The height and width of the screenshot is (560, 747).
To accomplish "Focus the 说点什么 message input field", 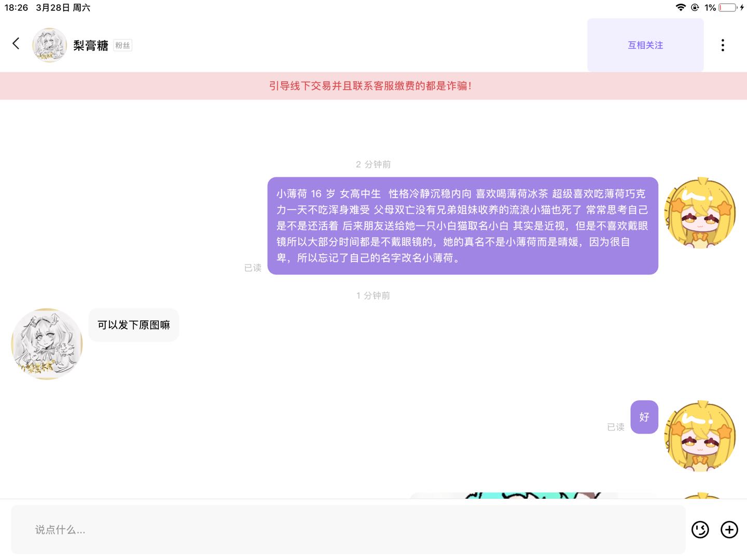I will (348, 529).
